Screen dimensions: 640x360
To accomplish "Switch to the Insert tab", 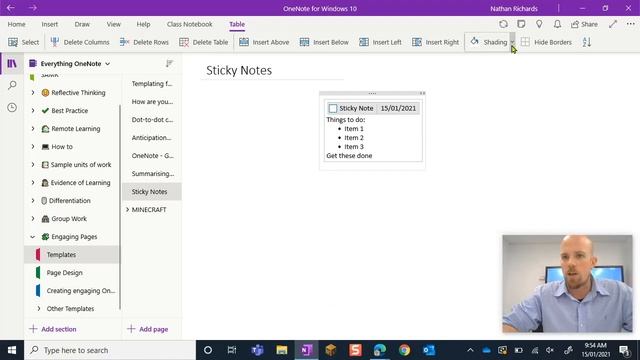I will tap(50, 24).
